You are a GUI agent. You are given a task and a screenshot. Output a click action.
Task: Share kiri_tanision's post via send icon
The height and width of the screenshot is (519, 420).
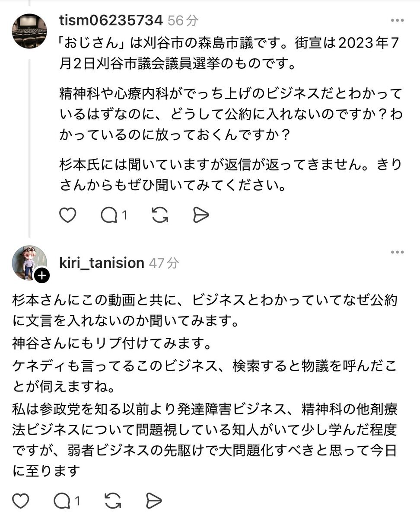click(x=154, y=501)
